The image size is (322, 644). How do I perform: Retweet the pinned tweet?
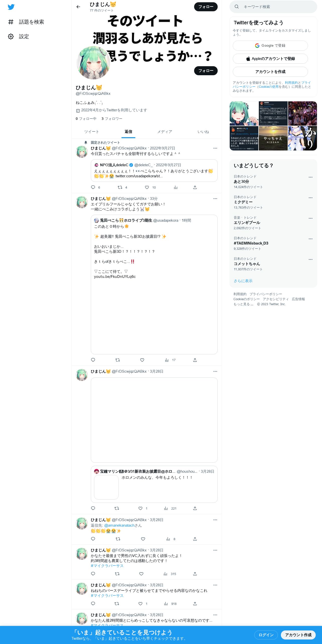point(120,187)
